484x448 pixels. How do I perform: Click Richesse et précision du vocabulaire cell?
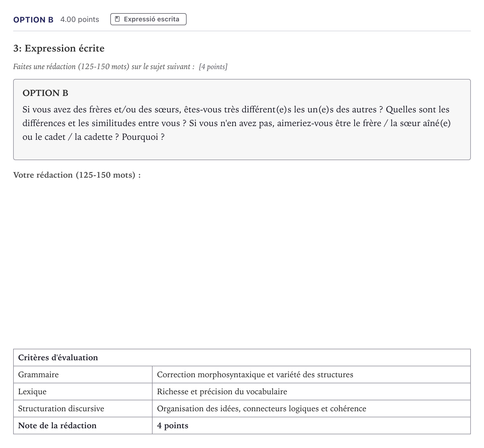[311, 392]
